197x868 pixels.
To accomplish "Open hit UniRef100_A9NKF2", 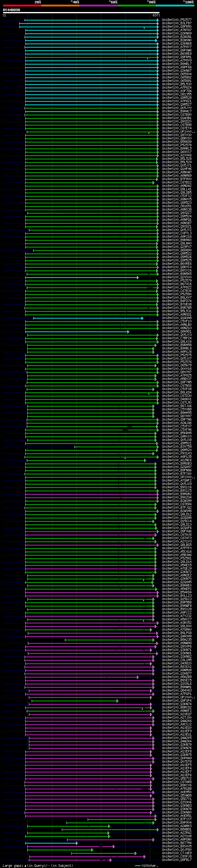I will pyautogui.click(x=177, y=711).
